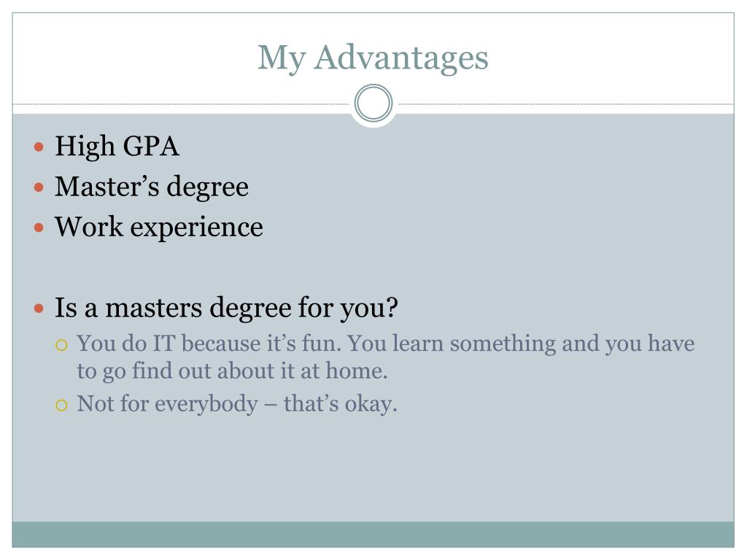
Task: Select the "Master's degree" bullet text
Action: [152, 187]
